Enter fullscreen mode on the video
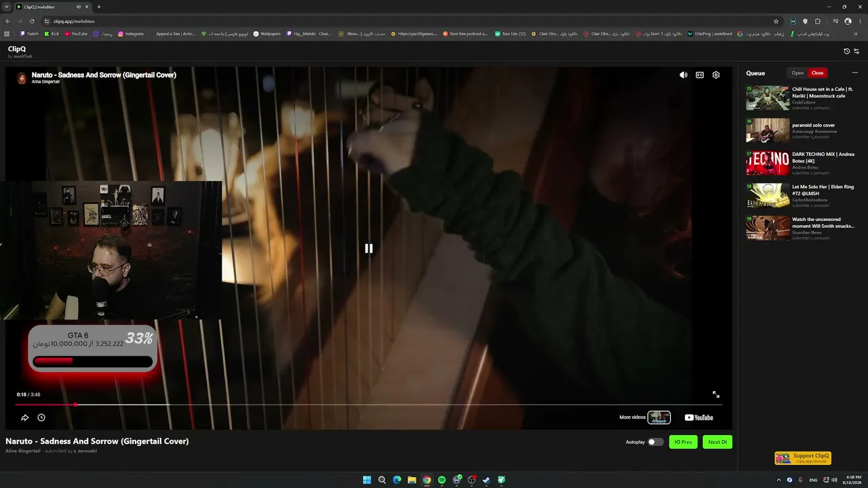Viewport: 868px width, 488px height. (715, 394)
